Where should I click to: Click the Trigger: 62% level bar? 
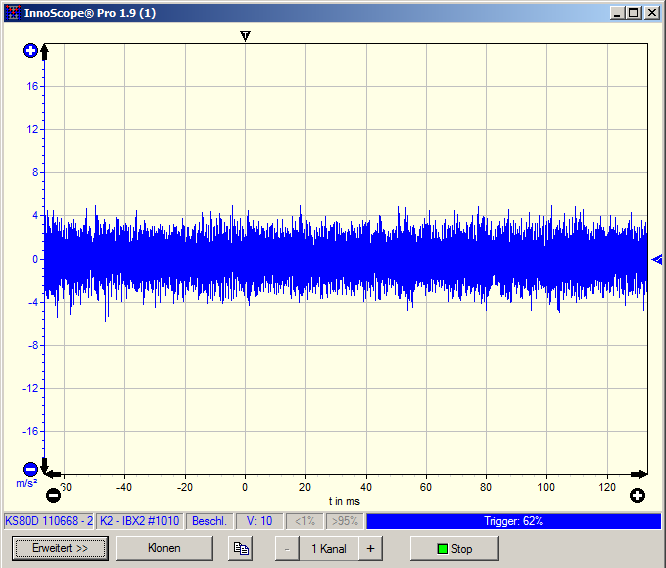point(513,521)
